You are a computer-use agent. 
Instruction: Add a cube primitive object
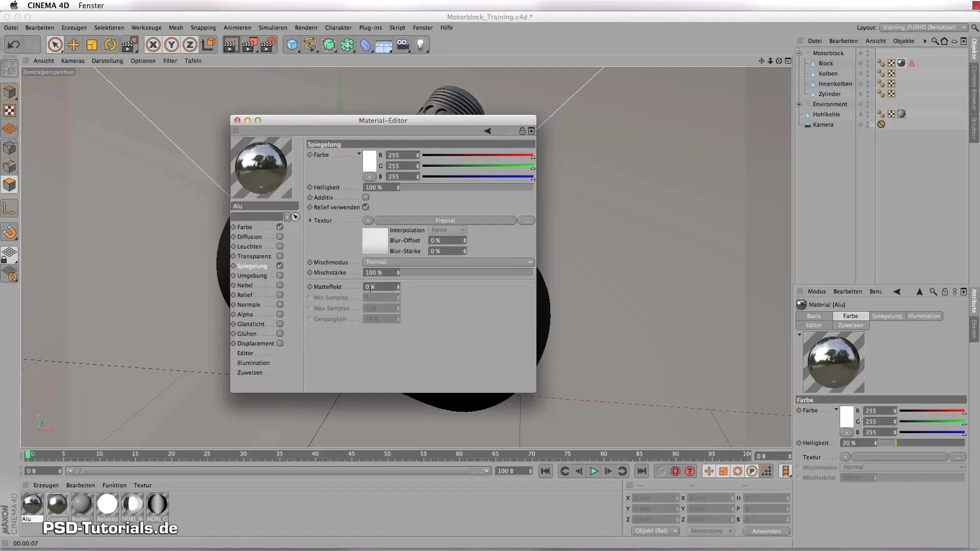[292, 45]
